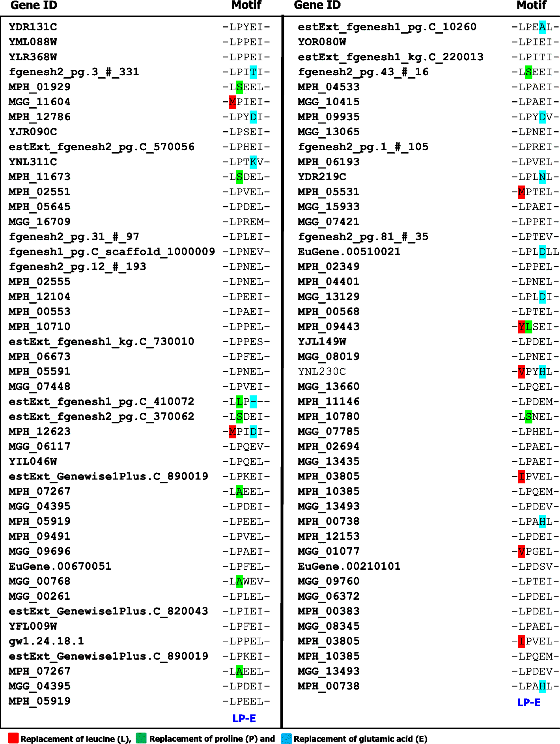560x744 pixels.
Task: Click the -VPGEL- motif beside MGG_01077
Action: [x=536, y=551]
